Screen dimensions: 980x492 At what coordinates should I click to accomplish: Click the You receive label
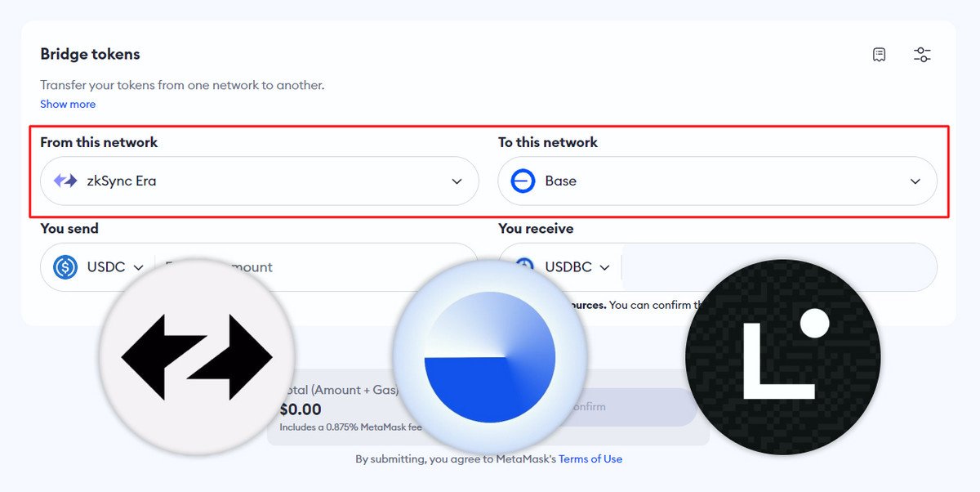(x=536, y=229)
